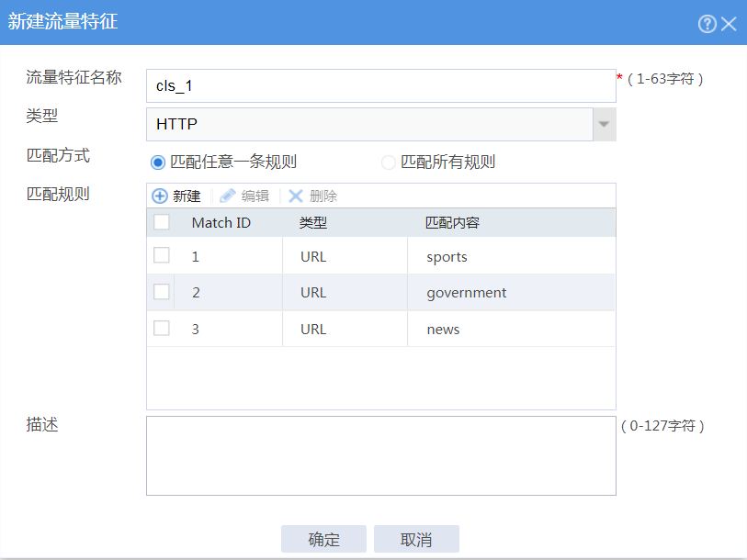Image resolution: width=747 pixels, height=560 pixels.
Task: Select the match all rules option
Action: 389,162
